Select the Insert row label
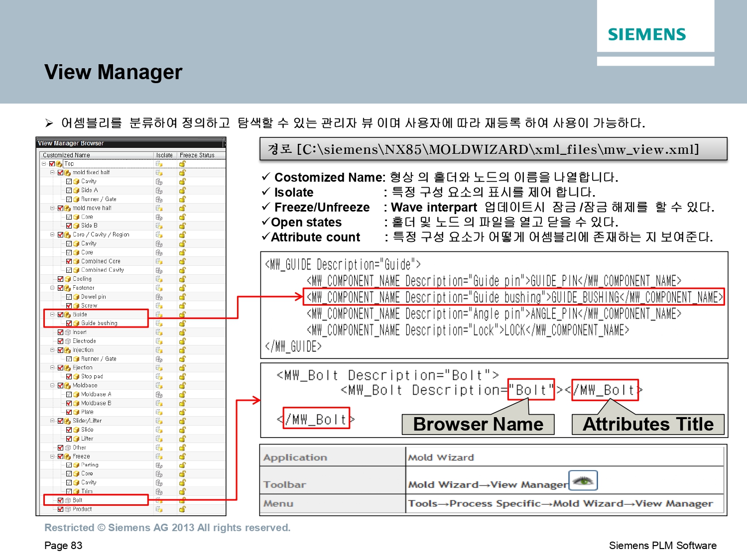747x560 pixels. pos(80,332)
